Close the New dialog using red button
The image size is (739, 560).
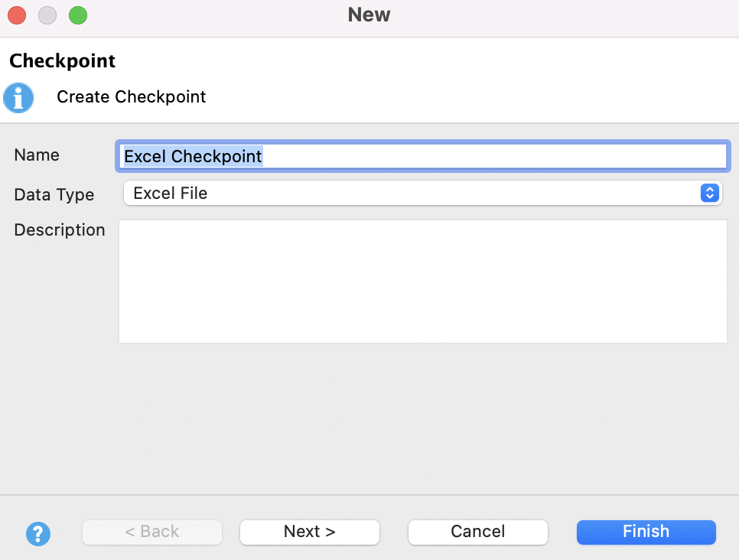17,15
